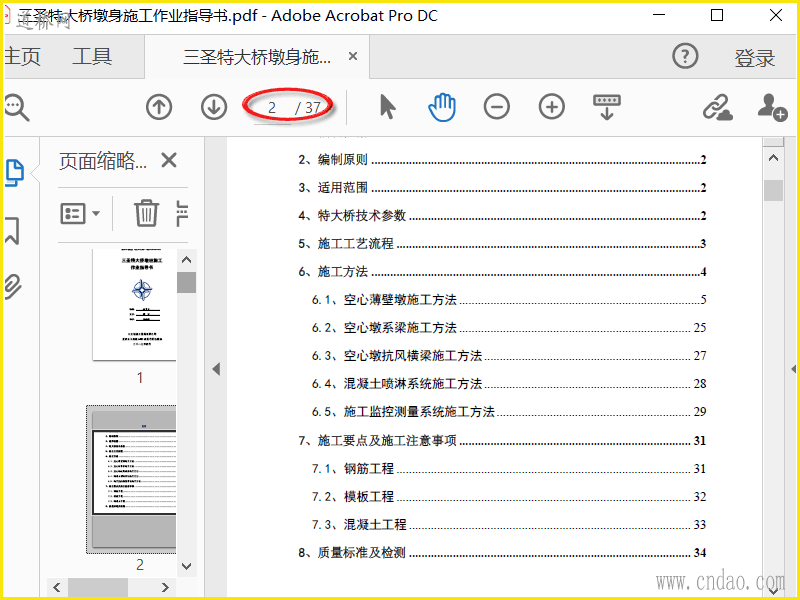This screenshot has width=800, height=600.
Task: Open thumbnail options dropdown menu
Action: click(x=80, y=213)
